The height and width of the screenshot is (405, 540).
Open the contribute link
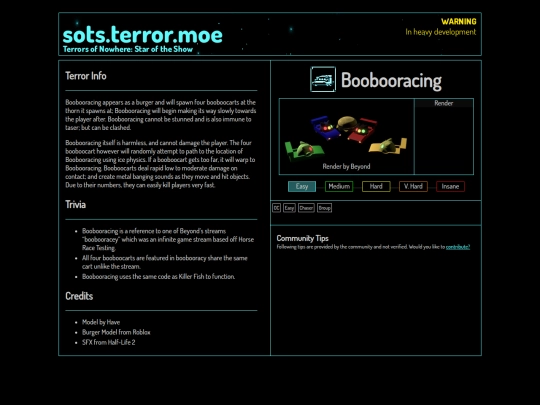458,247
